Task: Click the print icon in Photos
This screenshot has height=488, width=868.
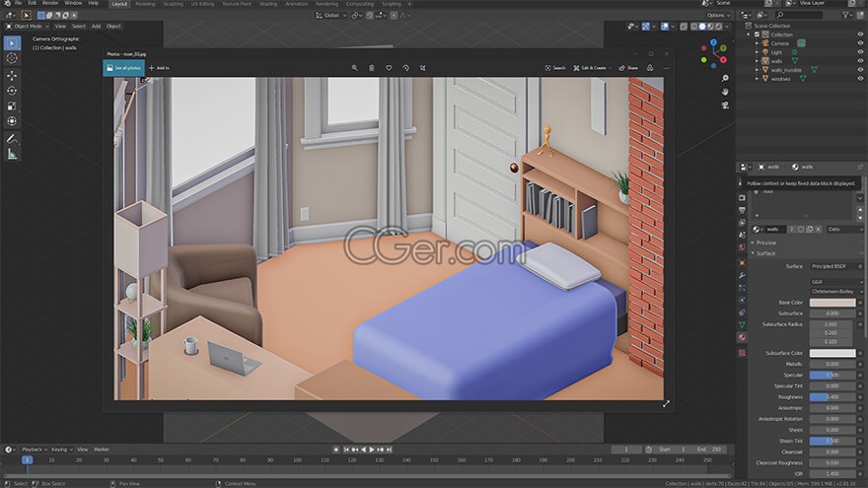Action: (650, 68)
